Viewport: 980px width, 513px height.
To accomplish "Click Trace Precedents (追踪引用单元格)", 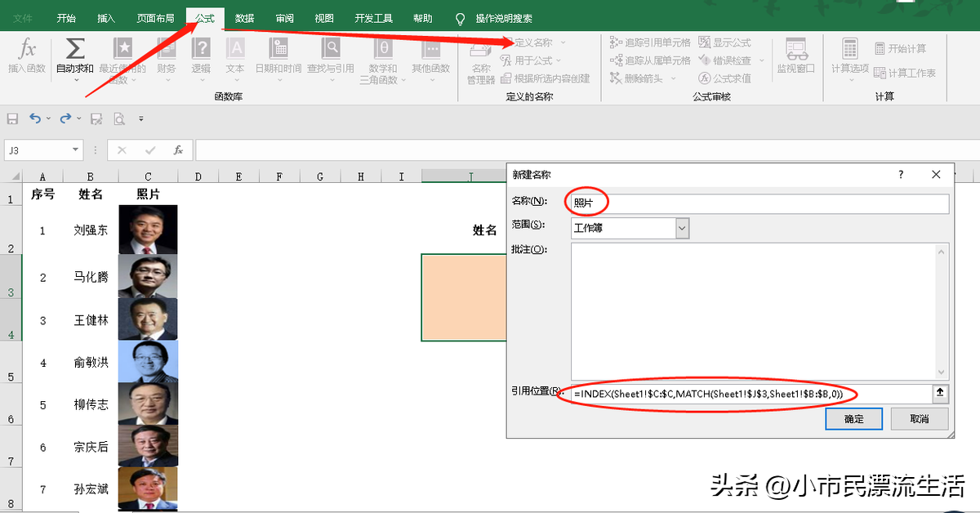I will tap(650, 42).
